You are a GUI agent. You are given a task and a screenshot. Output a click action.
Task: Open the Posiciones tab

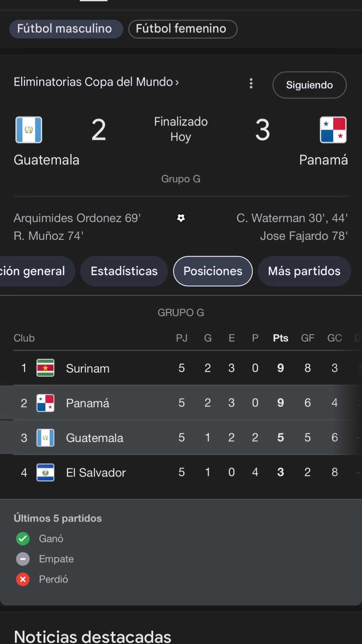213,271
